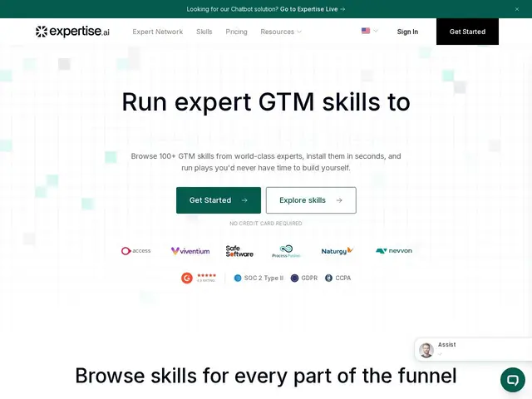
Task: Click Sign In link
Action: click(407, 32)
